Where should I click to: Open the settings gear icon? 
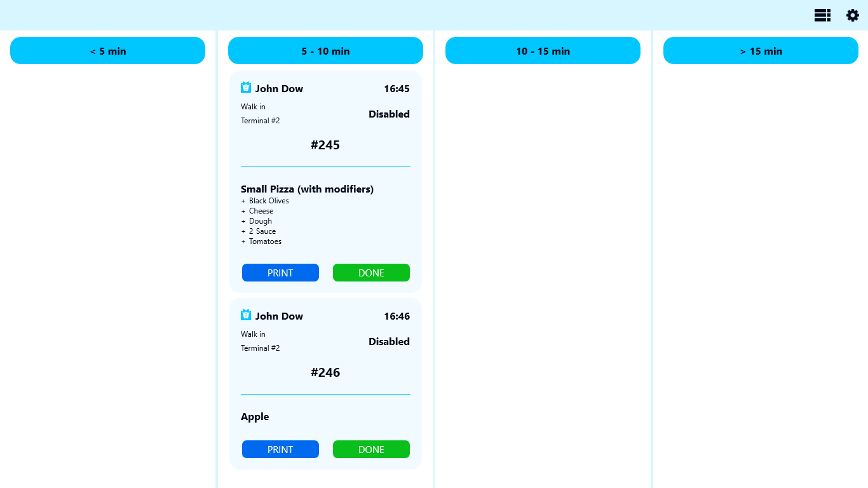(x=852, y=15)
